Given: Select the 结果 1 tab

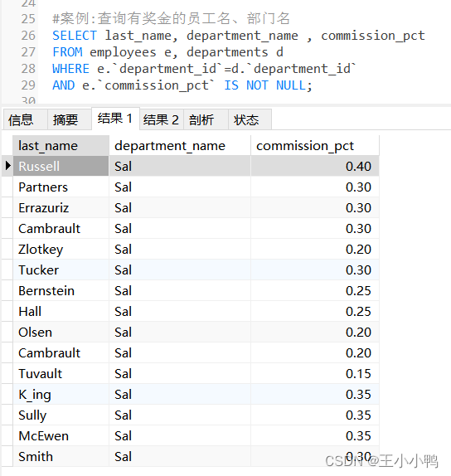Looking at the screenshot, I should coord(115,119).
